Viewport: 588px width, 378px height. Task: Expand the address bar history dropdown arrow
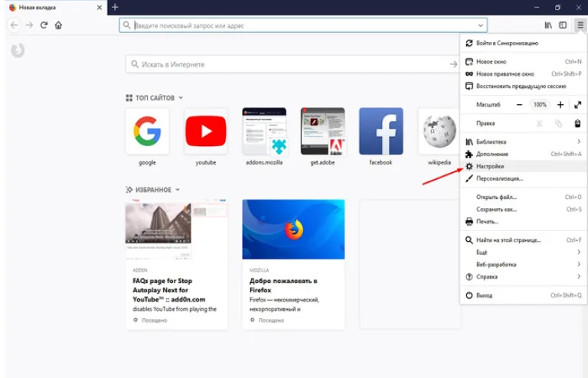pos(480,25)
